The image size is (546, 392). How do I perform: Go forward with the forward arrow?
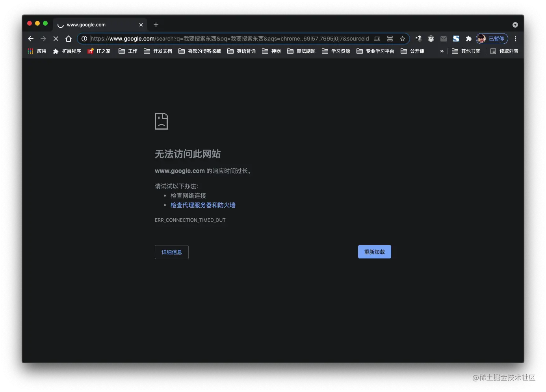click(x=43, y=39)
